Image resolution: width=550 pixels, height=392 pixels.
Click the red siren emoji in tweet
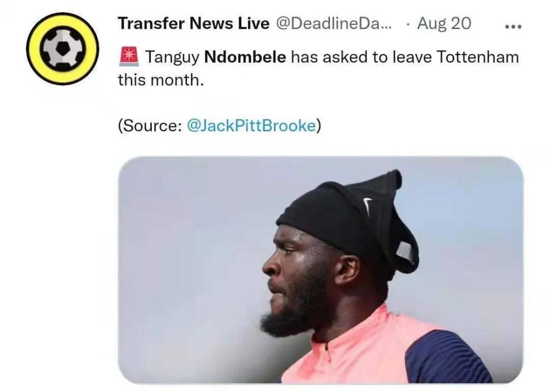pyautogui.click(x=129, y=57)
